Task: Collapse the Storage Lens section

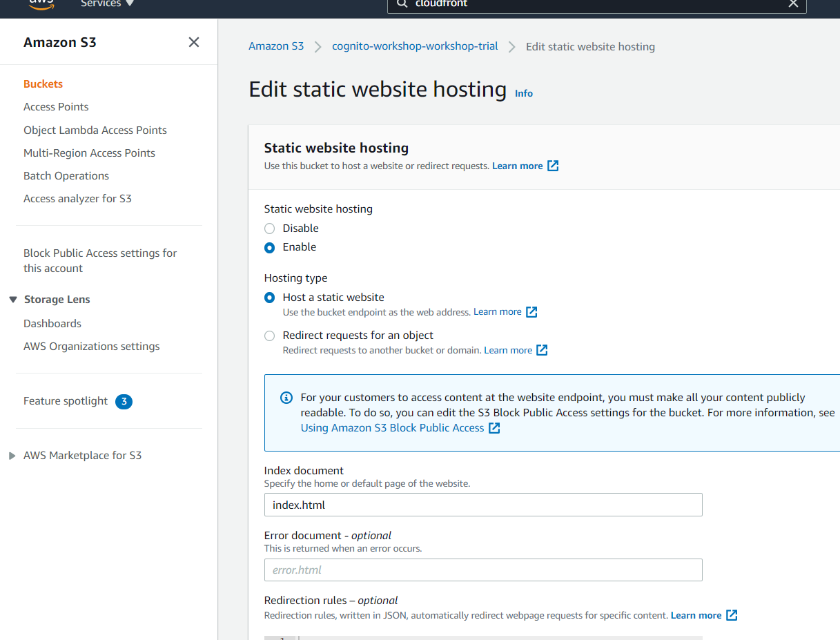Action: 12,300
